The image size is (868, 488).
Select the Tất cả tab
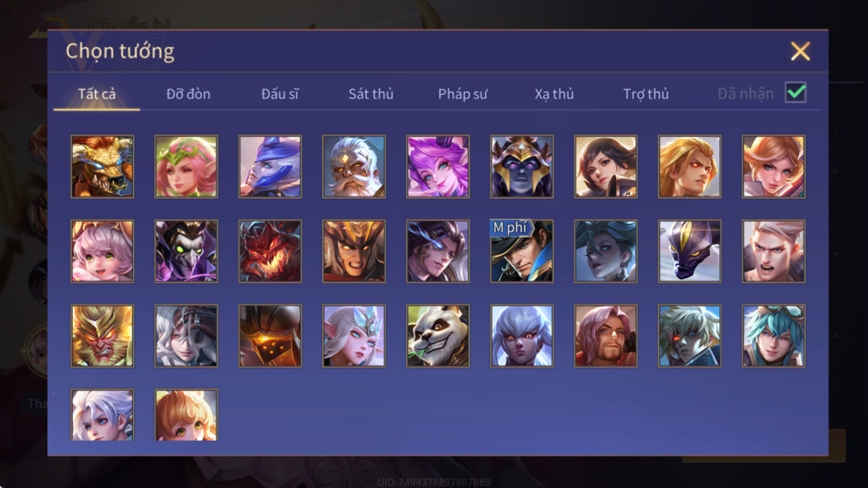pos(97,94)
